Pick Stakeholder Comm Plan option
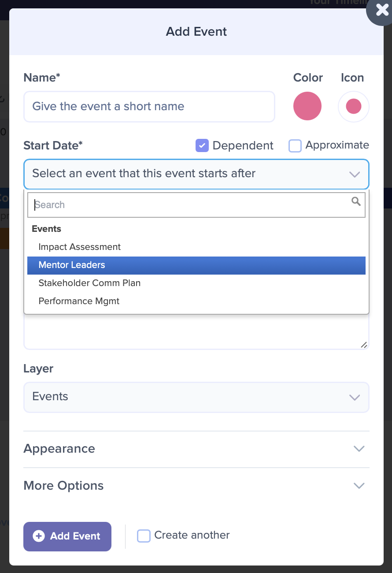Viewport: 392px width, 573px height. click(196, 283)
